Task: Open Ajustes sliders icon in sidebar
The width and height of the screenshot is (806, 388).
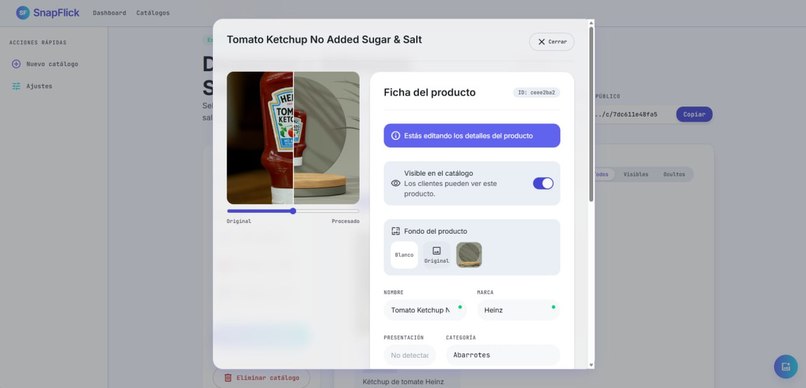Action: (x=16, y=86)
